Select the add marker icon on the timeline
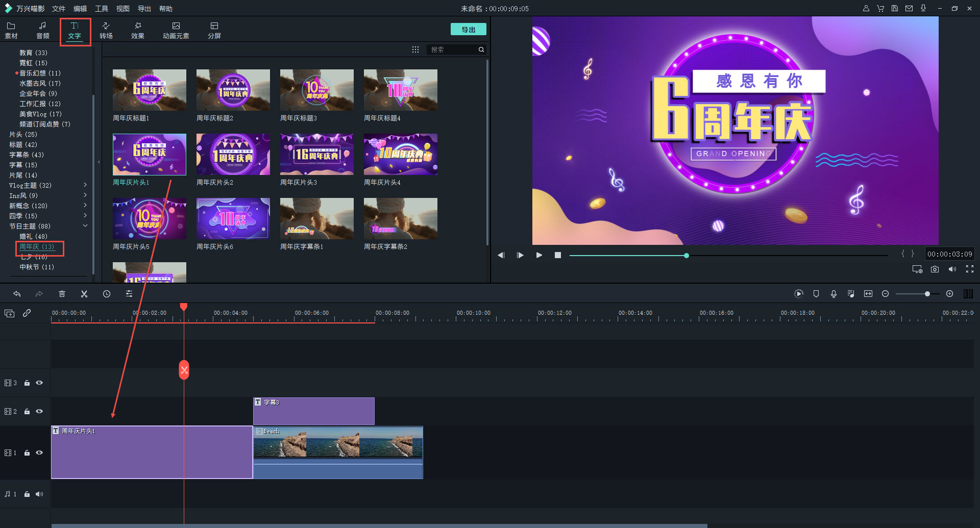This screenshot has height=528, width=980. point(816,294)
